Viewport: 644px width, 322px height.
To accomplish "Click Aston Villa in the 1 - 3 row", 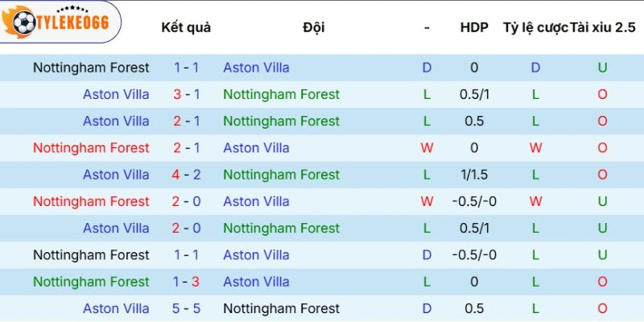I will [256, 282].
